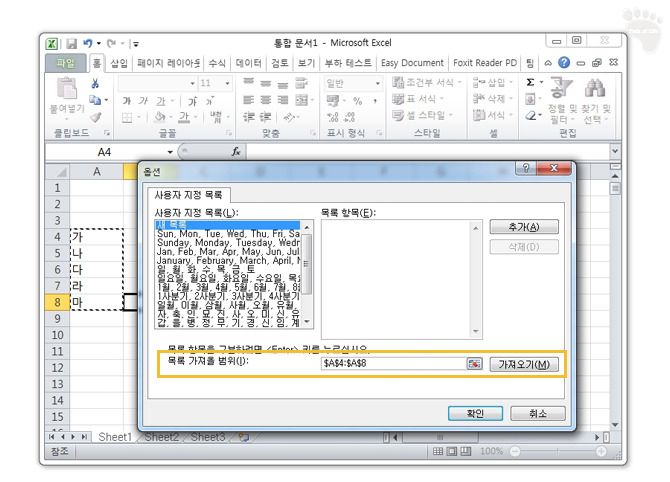Click the Excel Help question mark icon
This screenshot has height=482, width=670.
[564, 63]
